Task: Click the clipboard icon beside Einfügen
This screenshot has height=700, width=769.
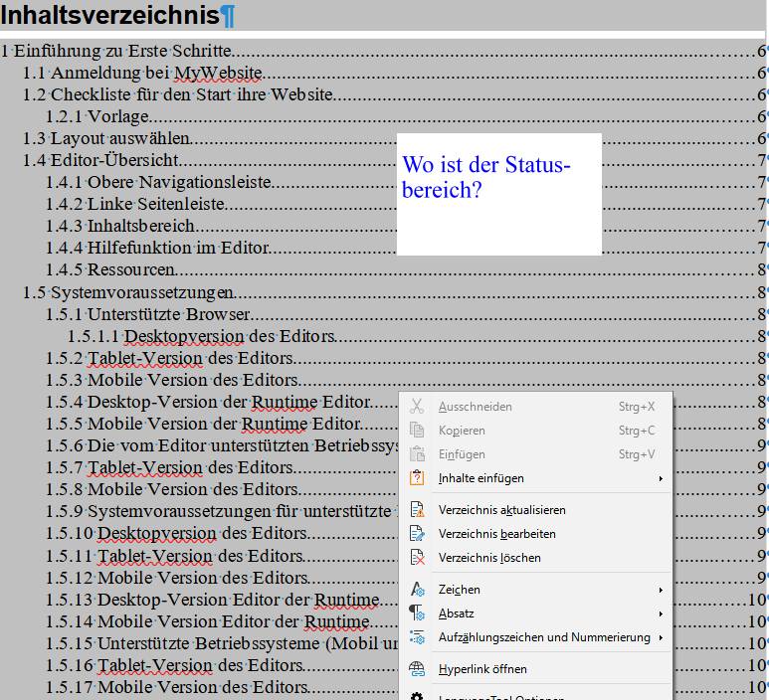Action: tap(417, 454)
